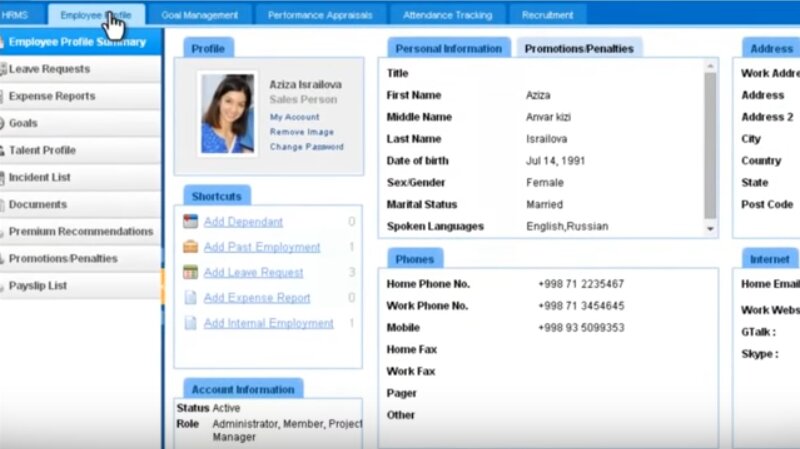Click the Talent Profile sidebar icon

coord(4,151)
